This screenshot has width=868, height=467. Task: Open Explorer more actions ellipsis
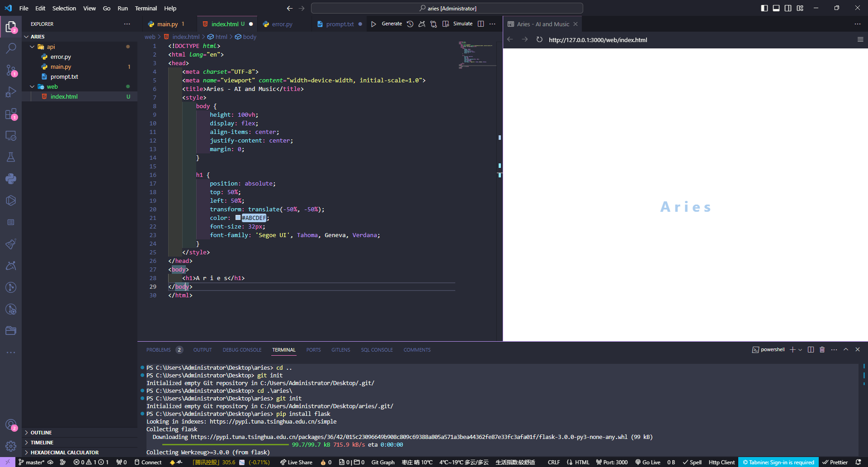tap(127, 24)
